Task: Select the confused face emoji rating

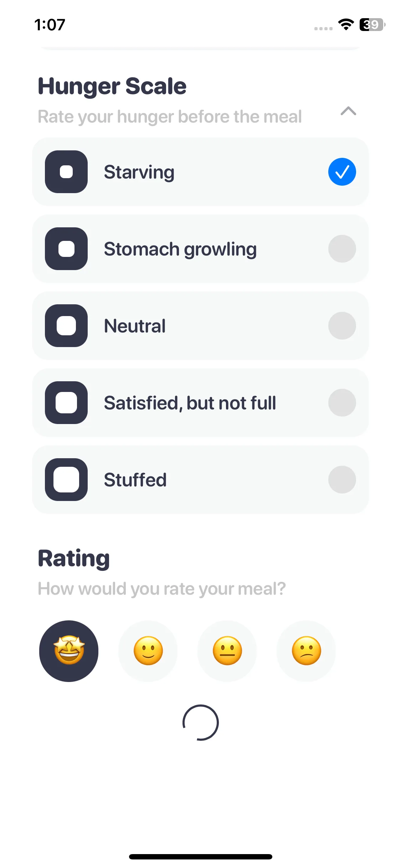Action: click(306, 651)
